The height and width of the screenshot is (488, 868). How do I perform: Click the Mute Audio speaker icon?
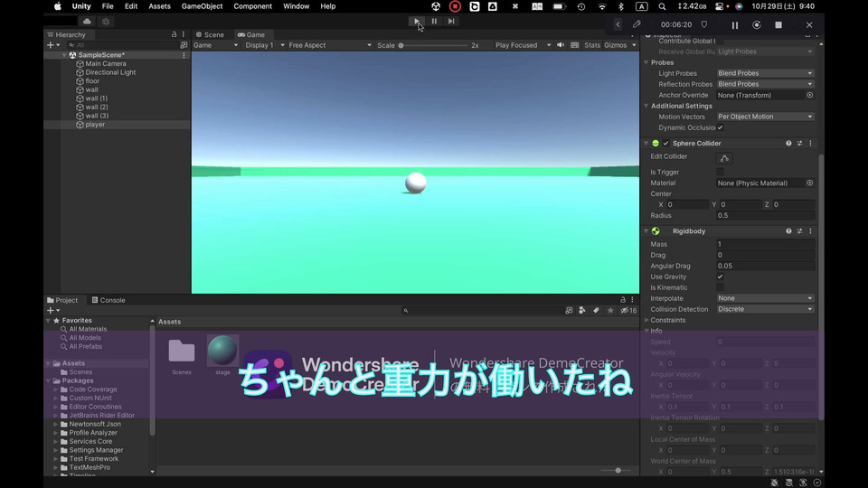(x=561, y=45)
